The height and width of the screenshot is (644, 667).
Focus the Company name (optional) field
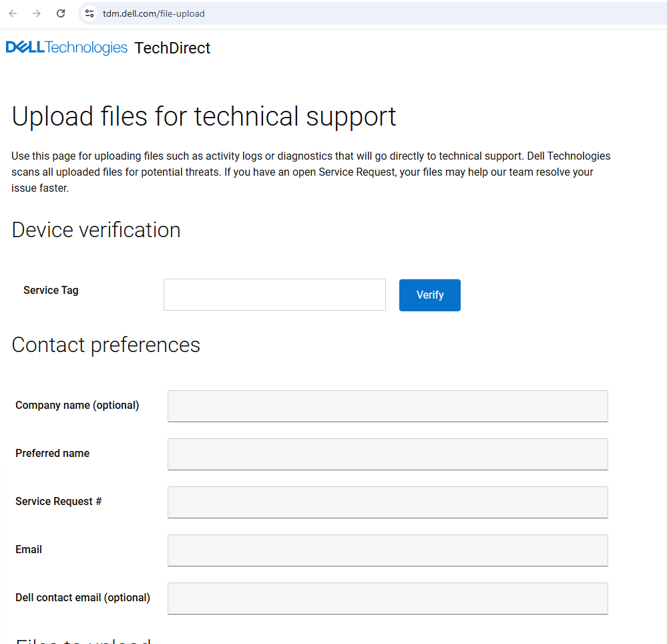click(x=387, y=406)
